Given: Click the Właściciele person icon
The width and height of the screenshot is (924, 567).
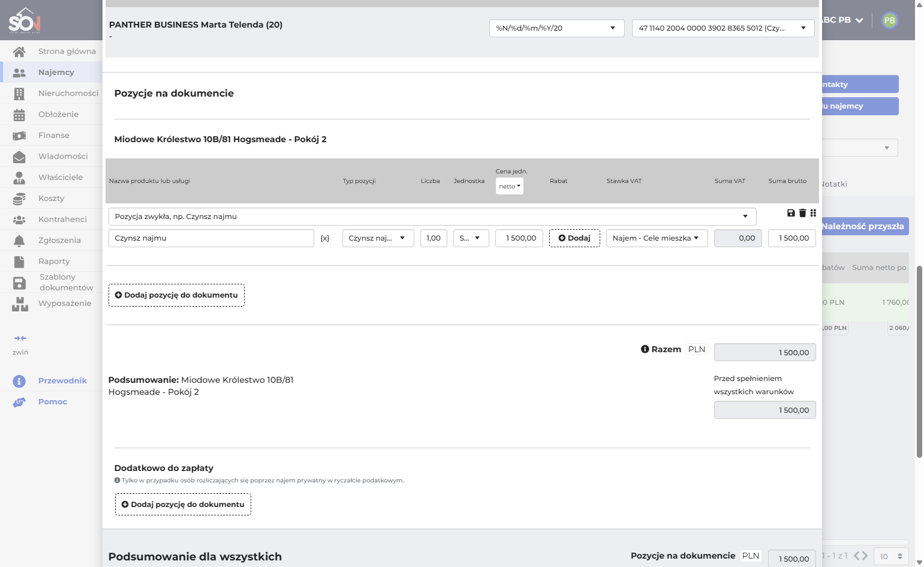Looking at the screenshot, I should click(19, 178).
